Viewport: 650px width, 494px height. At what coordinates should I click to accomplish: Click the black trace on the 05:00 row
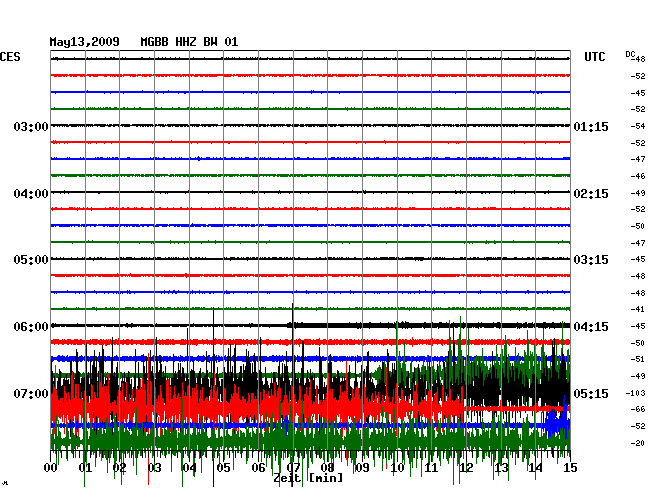(x=310, y=259)
